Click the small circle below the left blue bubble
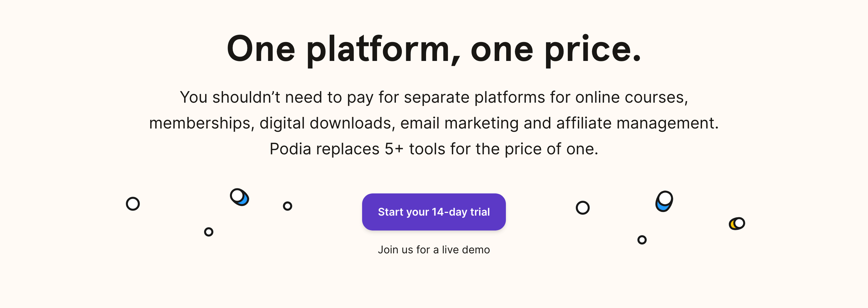 click(209, 232)
